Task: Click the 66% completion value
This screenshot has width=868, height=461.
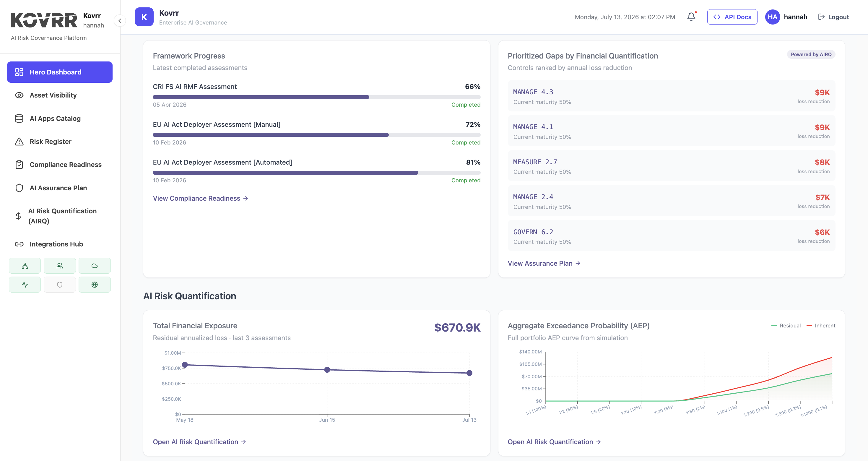Action: (x=473, y=87)
